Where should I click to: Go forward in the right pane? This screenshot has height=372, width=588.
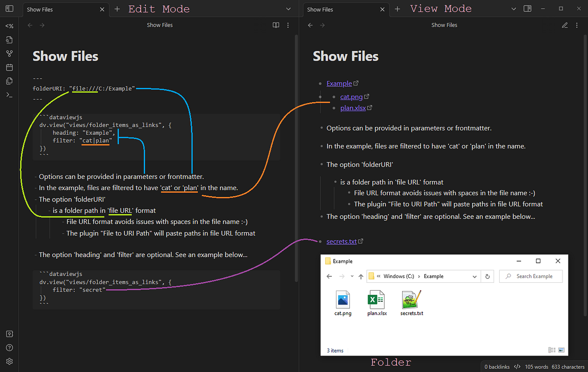[322, 25]
